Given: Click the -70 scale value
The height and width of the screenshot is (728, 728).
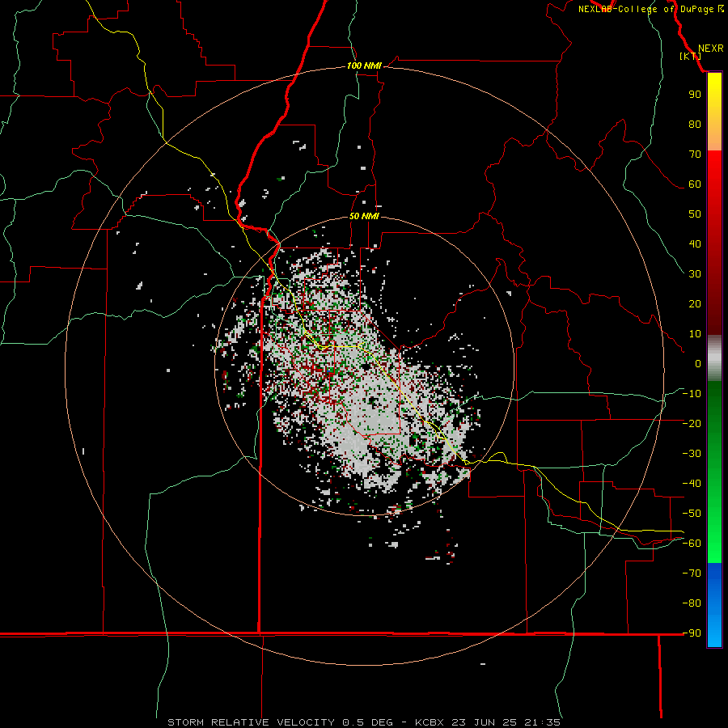Looking at the screenshot, I should point(692,574).
